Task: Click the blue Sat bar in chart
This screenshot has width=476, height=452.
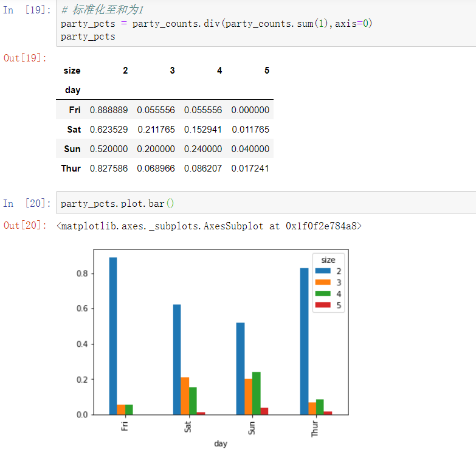Action: (x=177, y=360)
